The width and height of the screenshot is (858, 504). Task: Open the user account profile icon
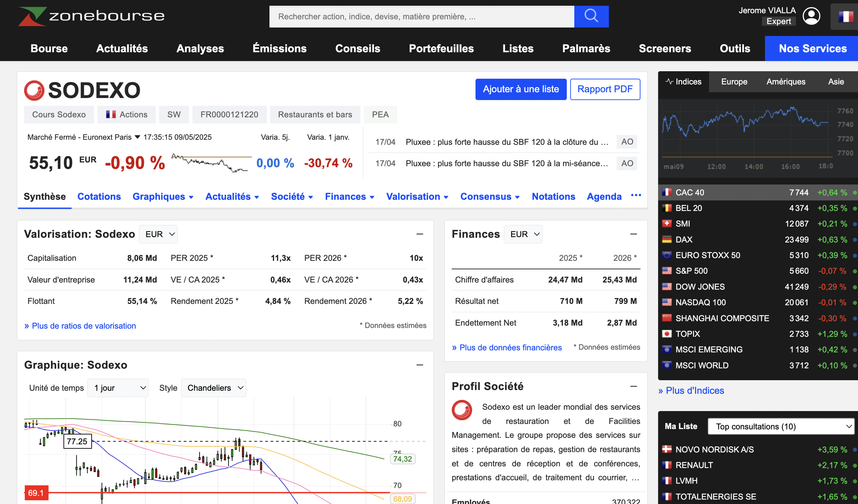(812, 16)
